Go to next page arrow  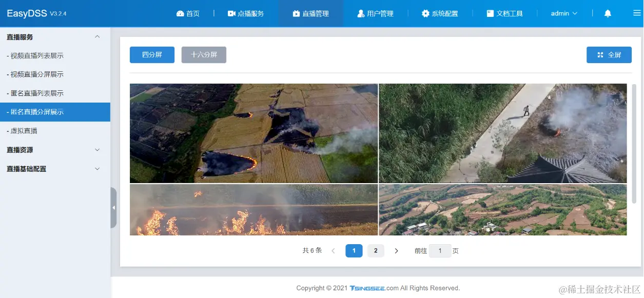coord(396,251)
